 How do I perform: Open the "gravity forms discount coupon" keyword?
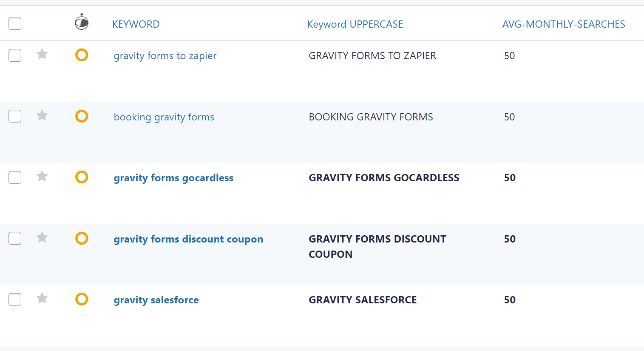tap(188, 239)
